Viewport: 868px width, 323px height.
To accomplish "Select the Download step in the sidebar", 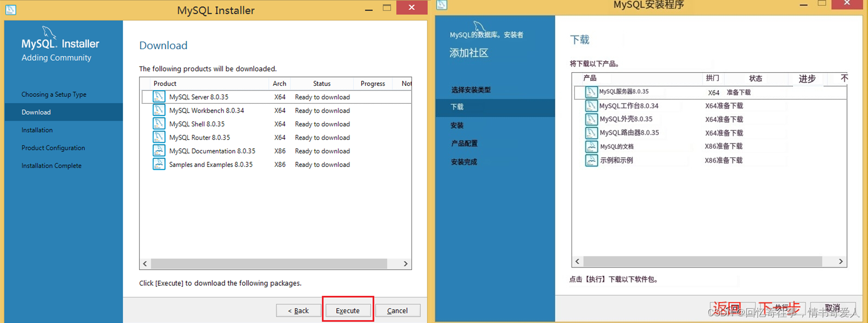I will [64, 112].
